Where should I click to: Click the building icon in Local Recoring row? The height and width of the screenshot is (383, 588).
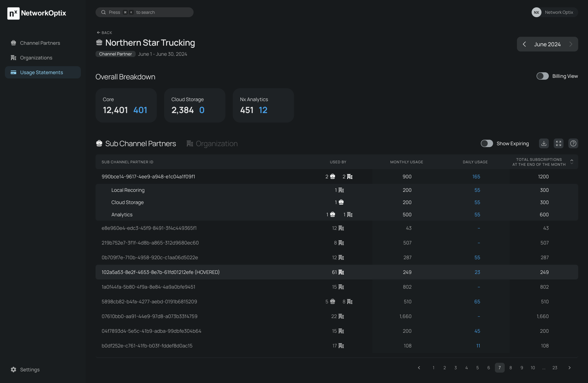[x=341, y=190]
